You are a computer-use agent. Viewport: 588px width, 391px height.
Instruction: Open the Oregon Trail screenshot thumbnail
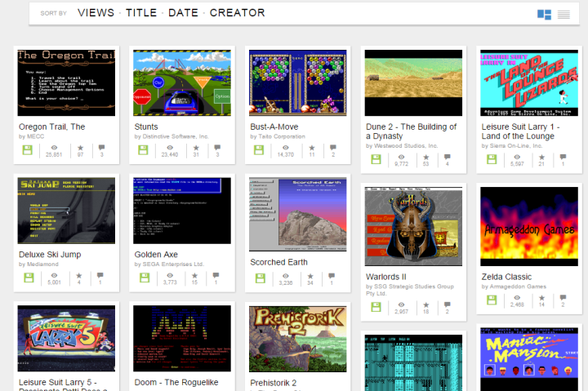(x=67, y=82)
